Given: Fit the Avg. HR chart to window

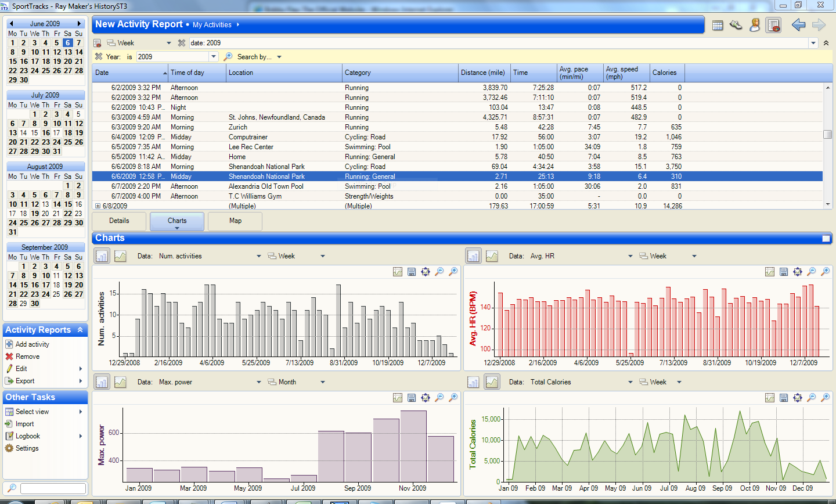Looking at the screenshot, I should click(x=797, y=272).
